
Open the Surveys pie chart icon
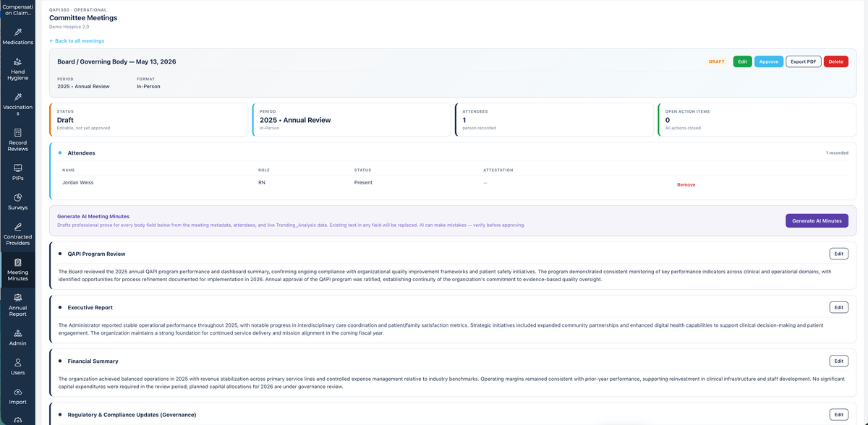pyautogui.click(x=18, y=197)
